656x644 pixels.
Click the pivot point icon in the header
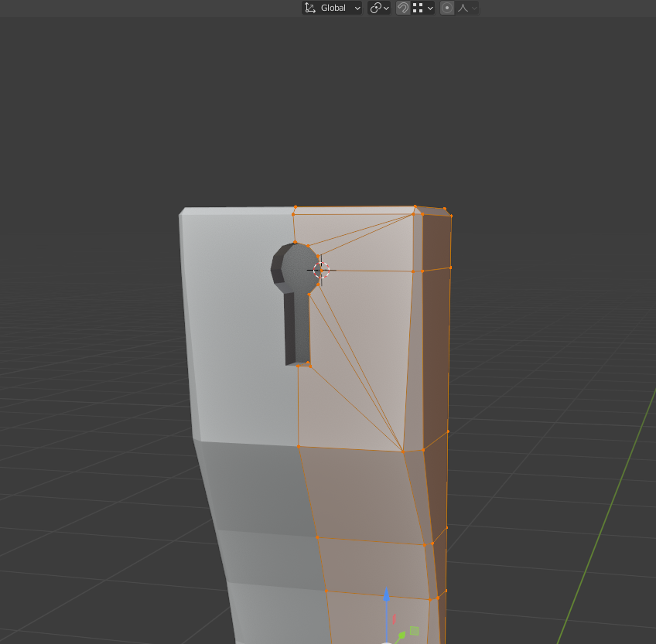pos(374,8)
